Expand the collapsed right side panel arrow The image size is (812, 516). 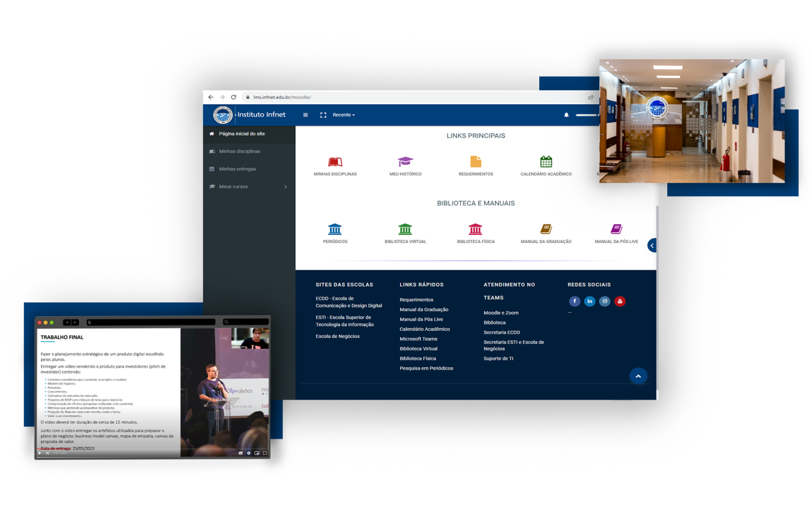coord(652,245)
